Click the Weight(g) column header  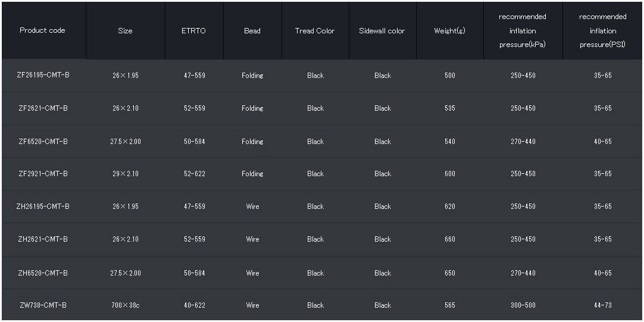449,31
